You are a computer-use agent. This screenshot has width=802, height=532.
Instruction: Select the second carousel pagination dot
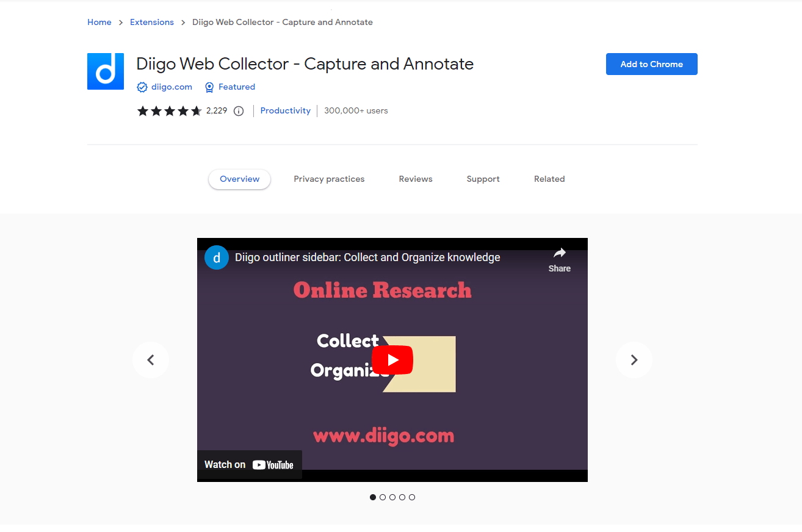pos(383,497)
